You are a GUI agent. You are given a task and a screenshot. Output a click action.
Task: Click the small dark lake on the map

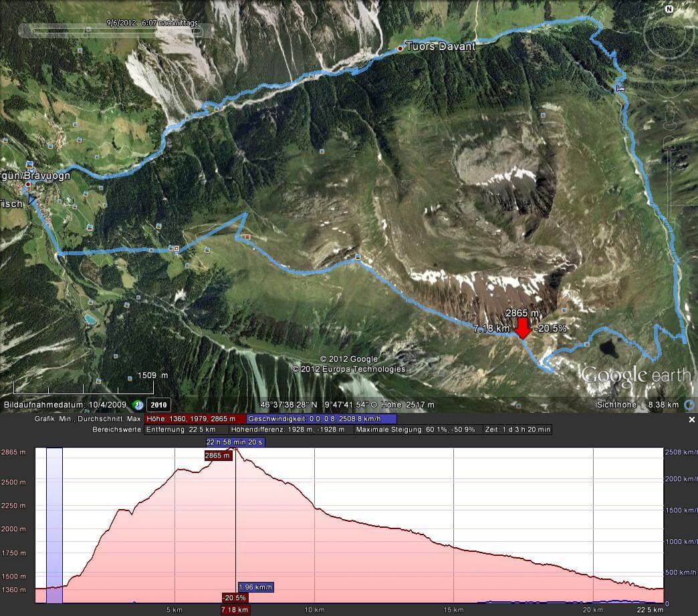pos(610,348)
